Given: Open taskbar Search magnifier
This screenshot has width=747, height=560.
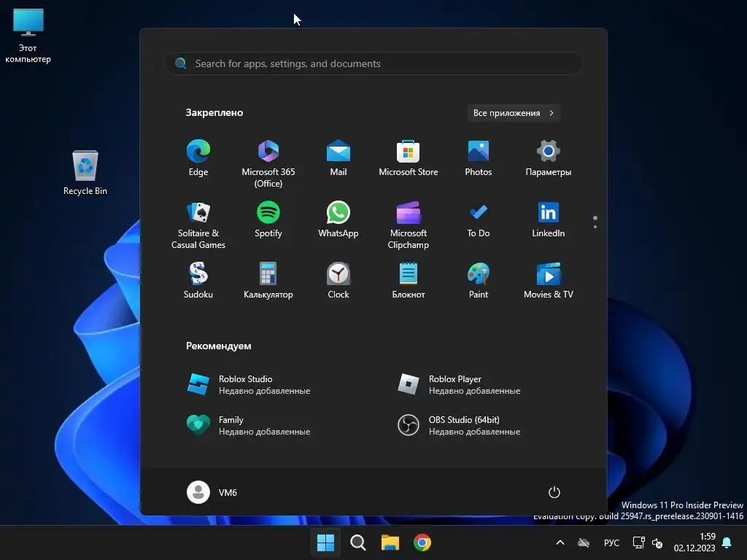Looking at the screenshot, I should [x=357, y=542].
